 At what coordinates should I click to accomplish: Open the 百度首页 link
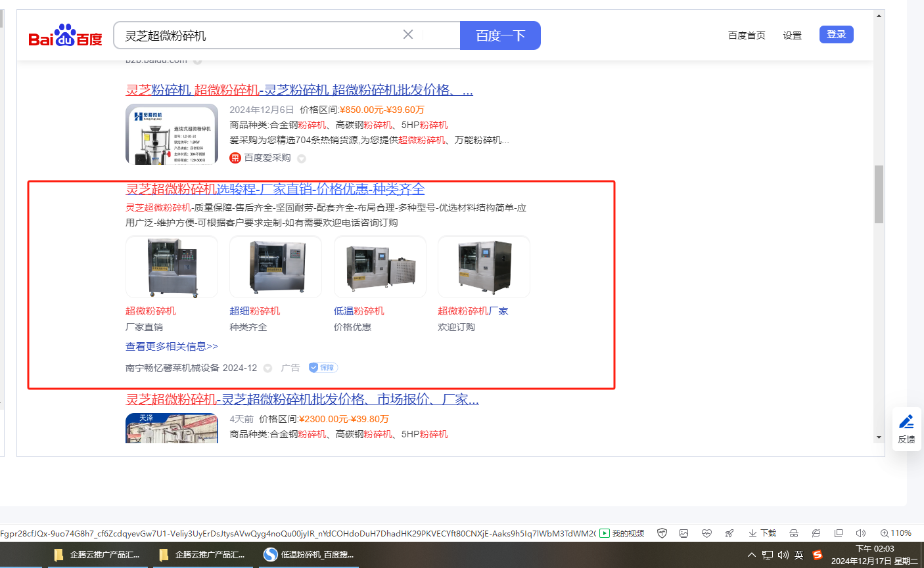point(747,35)
